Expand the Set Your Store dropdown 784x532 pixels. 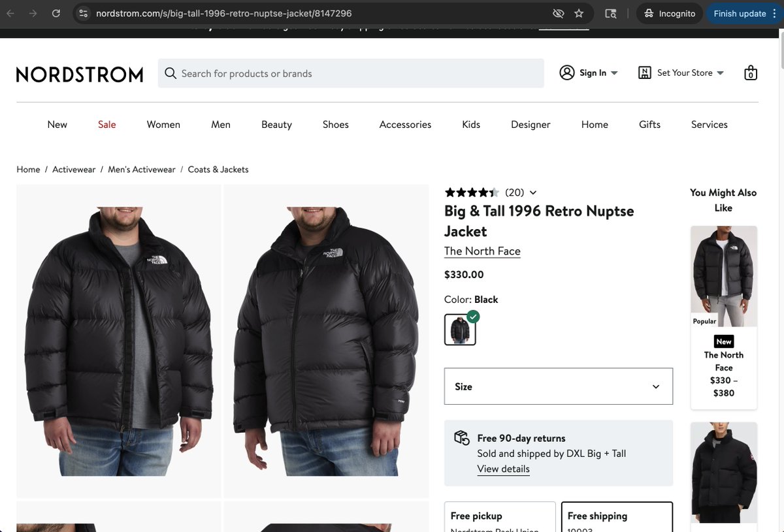[720, 73]
